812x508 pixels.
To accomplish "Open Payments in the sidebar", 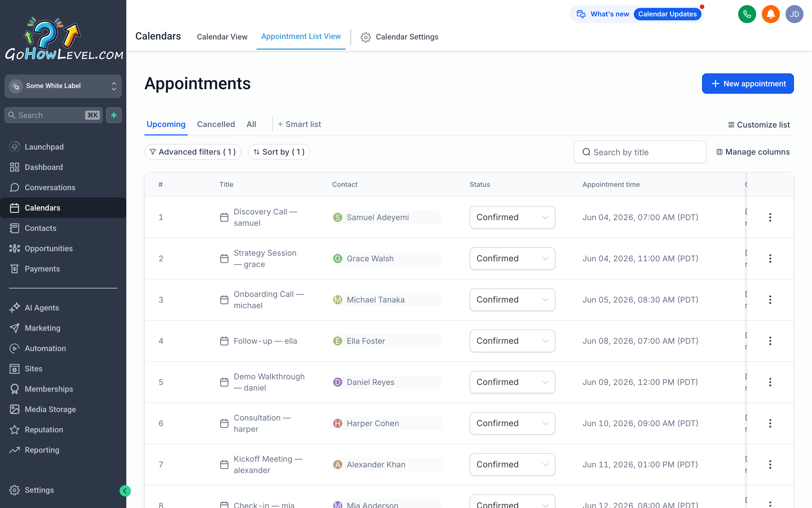I will pyautogui.click(x=63, y=269).
